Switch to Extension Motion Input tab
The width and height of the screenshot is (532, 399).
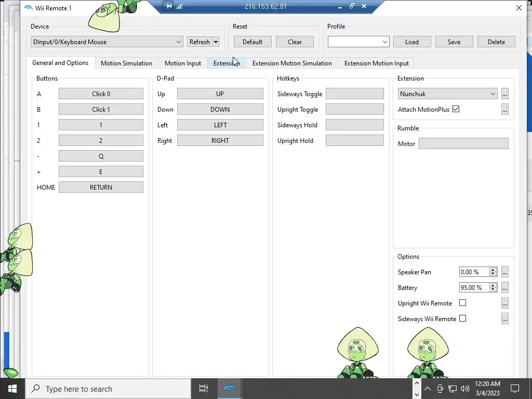tap(377, 63)
